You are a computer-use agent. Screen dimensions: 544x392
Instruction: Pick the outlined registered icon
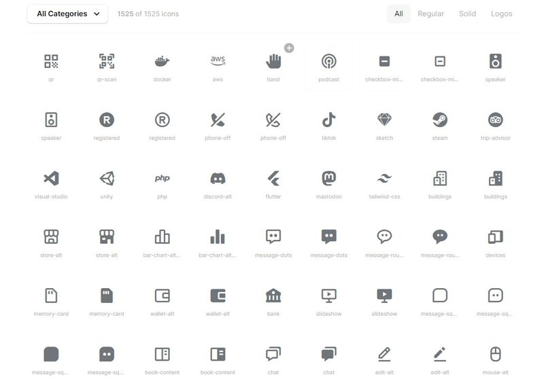click(162, 120)
